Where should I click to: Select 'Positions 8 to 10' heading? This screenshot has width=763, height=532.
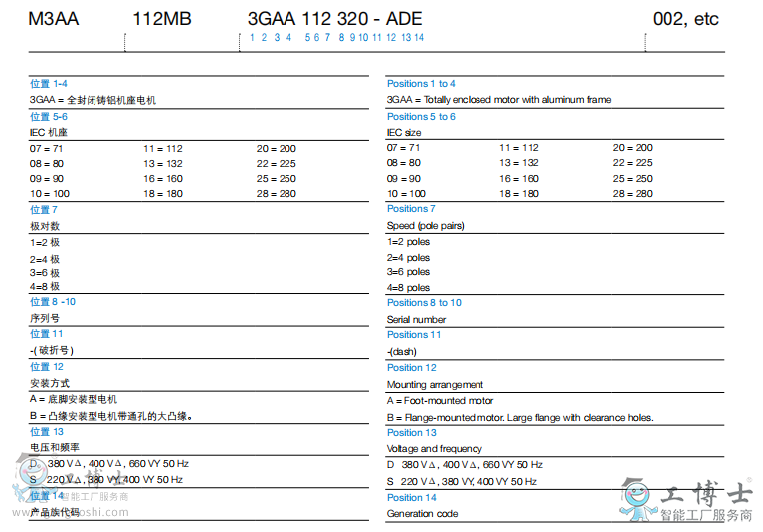[424, 303]
